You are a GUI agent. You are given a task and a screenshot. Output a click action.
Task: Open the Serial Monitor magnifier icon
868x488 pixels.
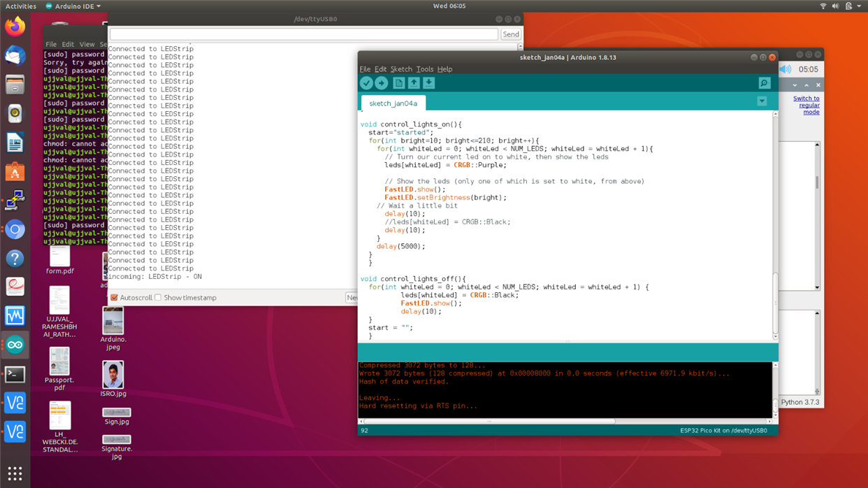point(764,83)
